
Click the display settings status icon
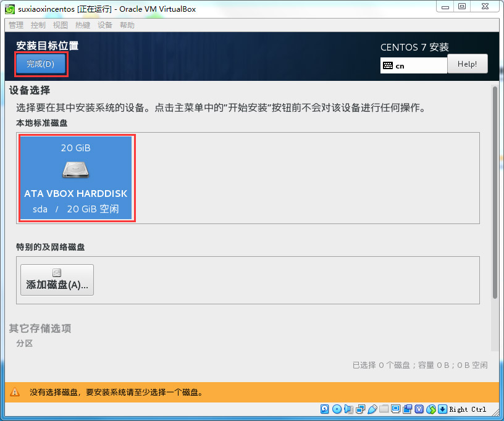tap(396, 409)
